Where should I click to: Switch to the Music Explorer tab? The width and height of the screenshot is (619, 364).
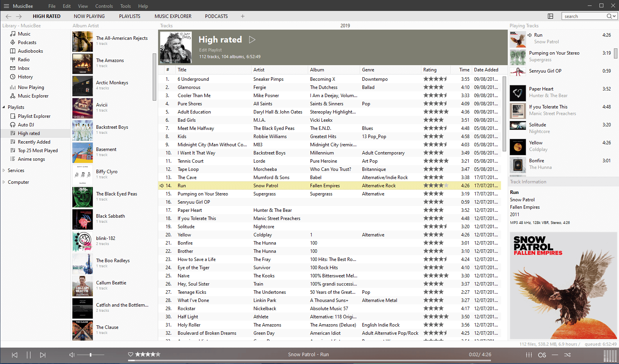(x=173, y=16)
